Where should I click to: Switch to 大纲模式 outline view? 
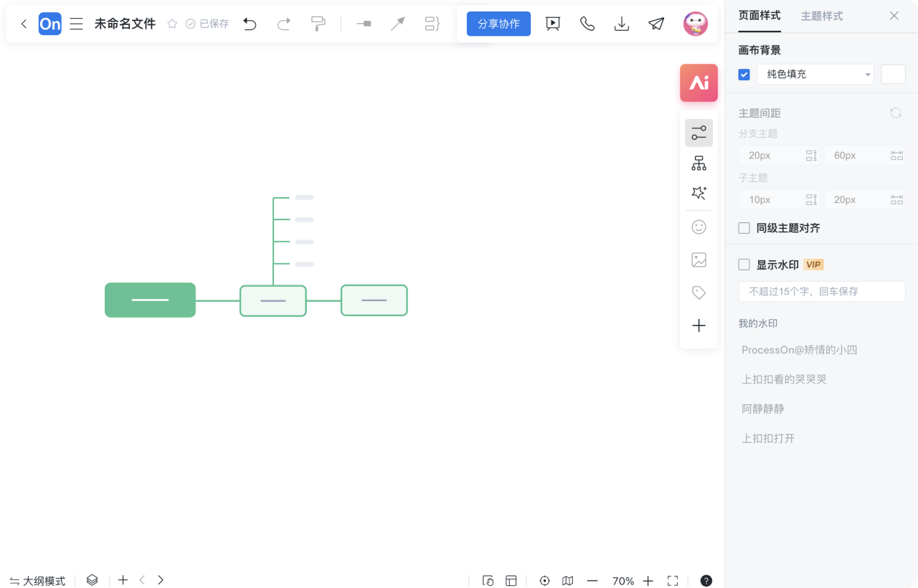point(37,581)
